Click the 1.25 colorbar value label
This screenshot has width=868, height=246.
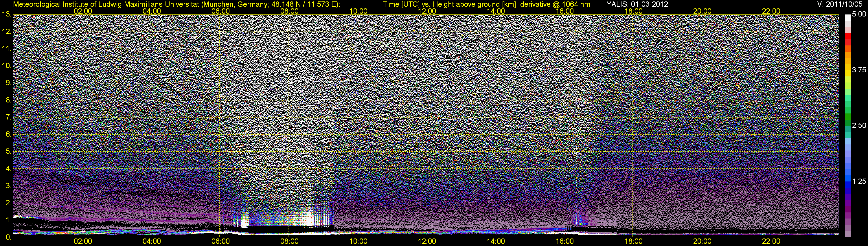(859, 182)
